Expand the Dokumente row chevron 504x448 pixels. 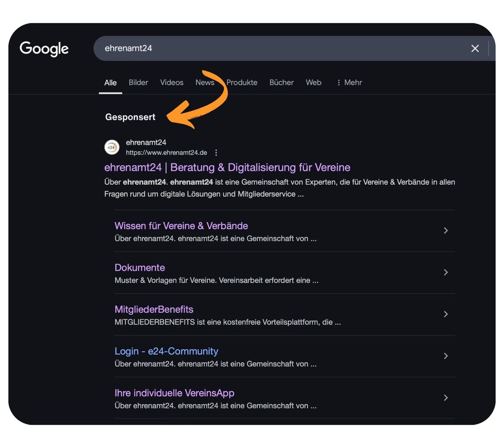pyautogui.click(x=446, y=272)
